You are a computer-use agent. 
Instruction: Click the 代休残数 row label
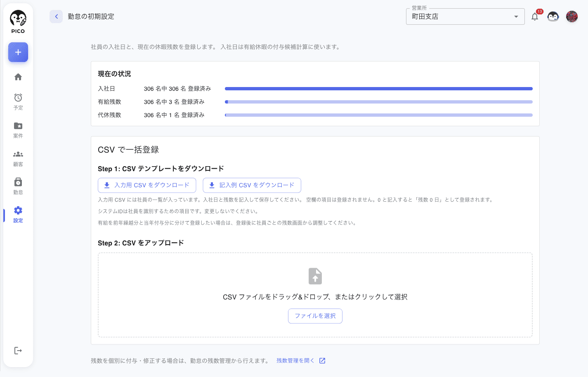(109, 115)
